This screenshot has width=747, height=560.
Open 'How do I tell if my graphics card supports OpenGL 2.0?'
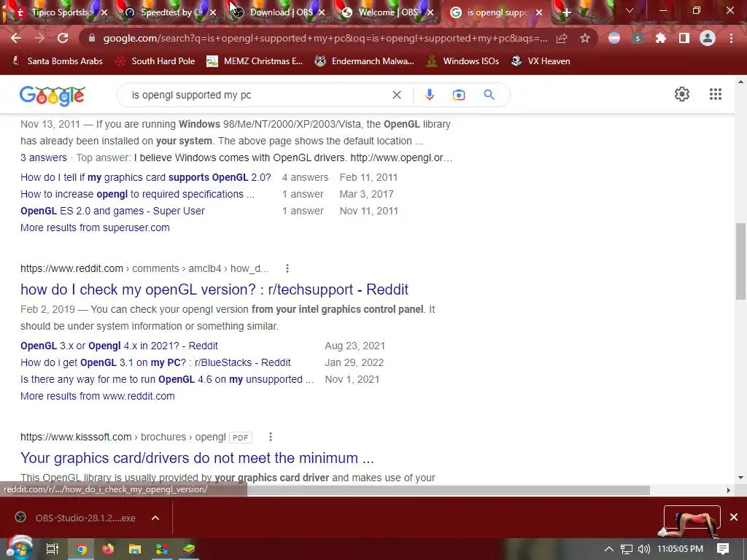(146, 177)
